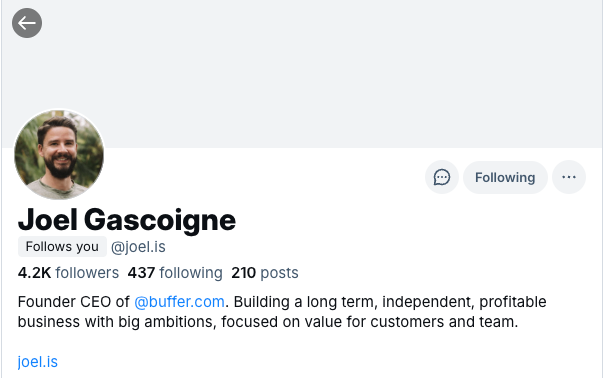Visit the @buffer.com mention link
604x378 pixels.
click(180, 302)
